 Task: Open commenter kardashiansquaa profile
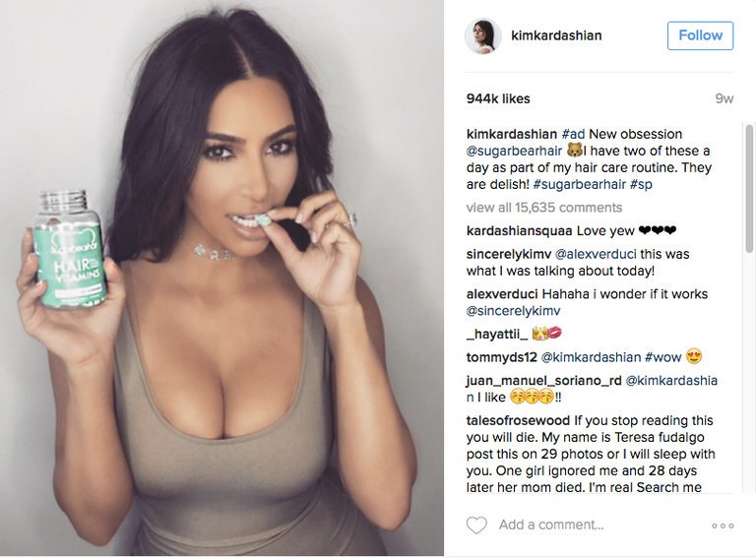(x=520, y=231)
